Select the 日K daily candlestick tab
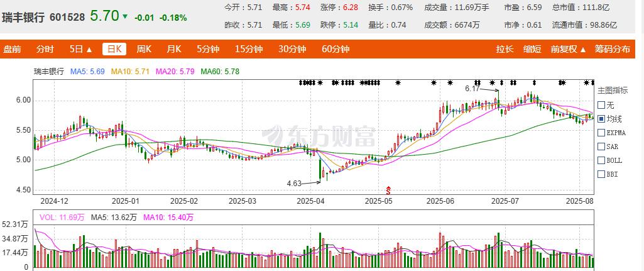644x271 pixels. point(114,49)
